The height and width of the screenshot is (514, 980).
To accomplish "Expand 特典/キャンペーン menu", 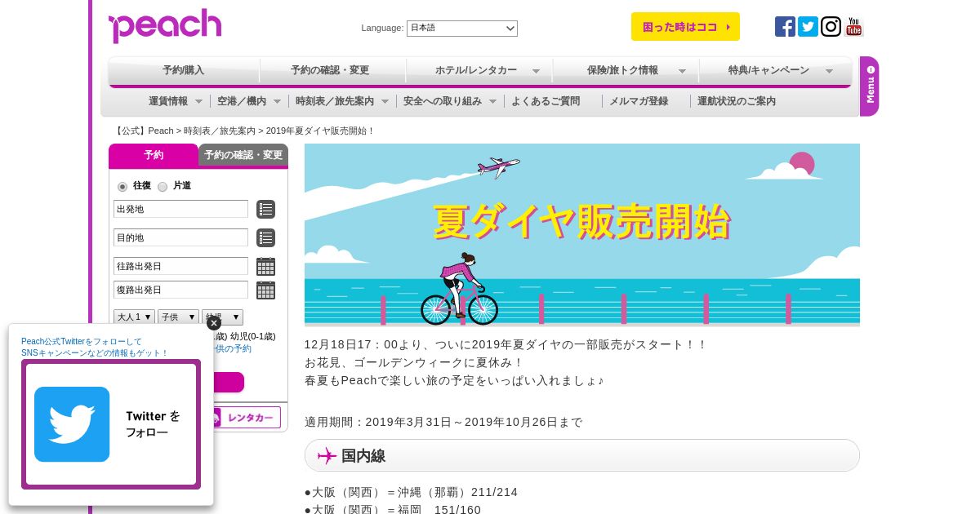I will (x=775, y=70).
